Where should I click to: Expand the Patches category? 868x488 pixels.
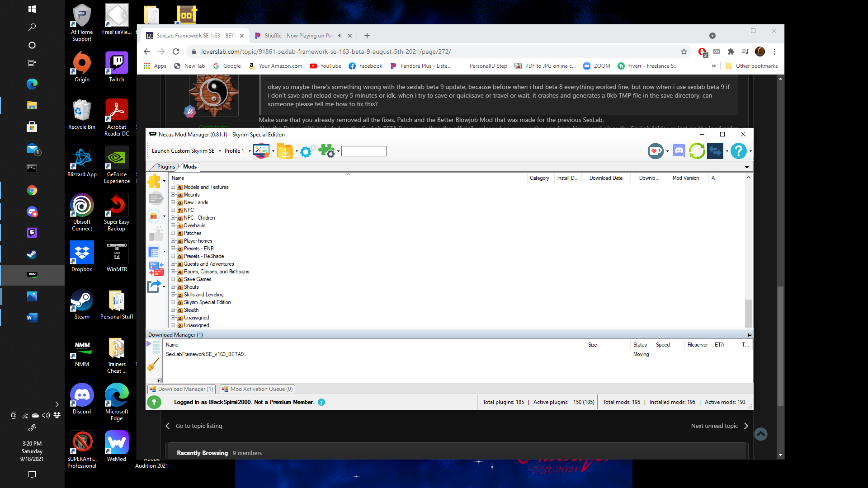[x=173, y=233]
